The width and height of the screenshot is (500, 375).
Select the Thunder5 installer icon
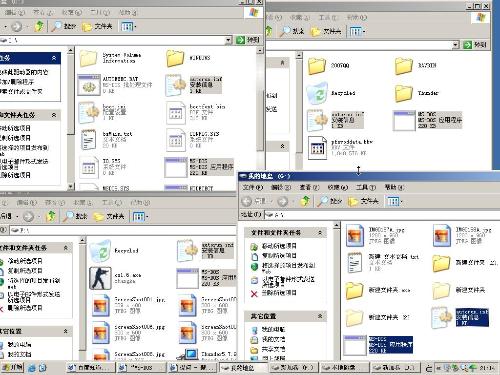point(187,355)
